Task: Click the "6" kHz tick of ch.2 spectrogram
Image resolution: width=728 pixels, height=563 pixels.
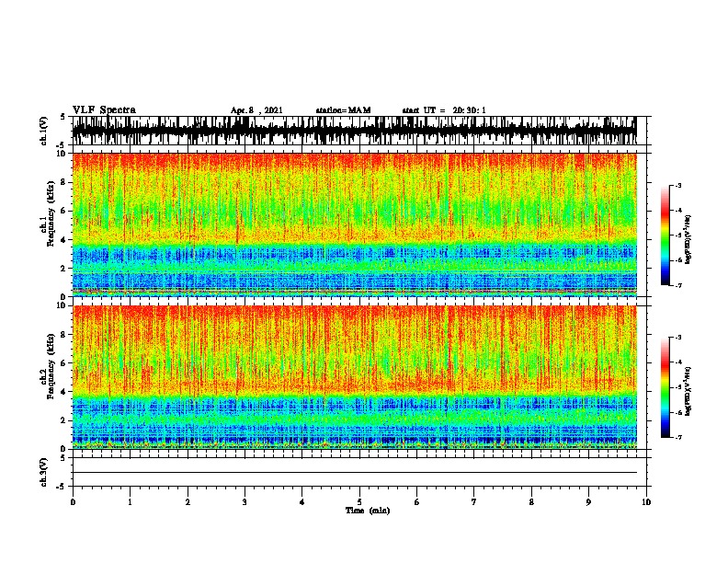Action: (64, 363)
